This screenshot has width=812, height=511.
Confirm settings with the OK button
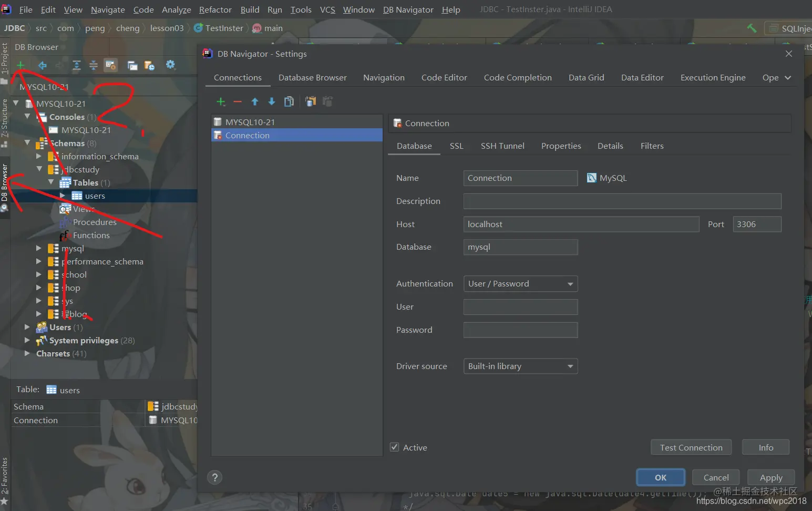tap(661, 477)
